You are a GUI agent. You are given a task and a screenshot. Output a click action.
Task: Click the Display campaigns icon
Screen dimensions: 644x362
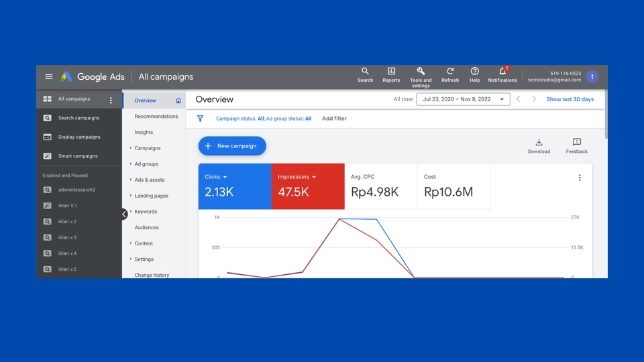47,137
